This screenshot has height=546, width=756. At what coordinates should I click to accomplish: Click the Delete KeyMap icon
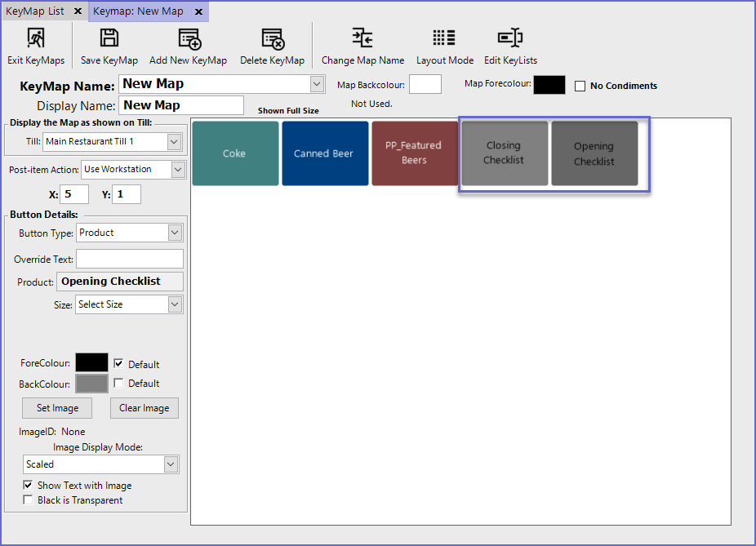click(272, 38)
